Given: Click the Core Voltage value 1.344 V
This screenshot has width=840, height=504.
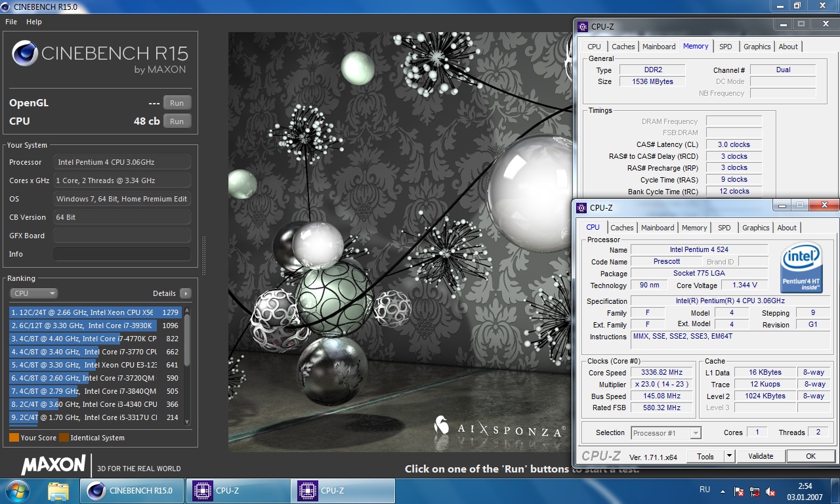Looking at the screenshot, I should [744, 285].
